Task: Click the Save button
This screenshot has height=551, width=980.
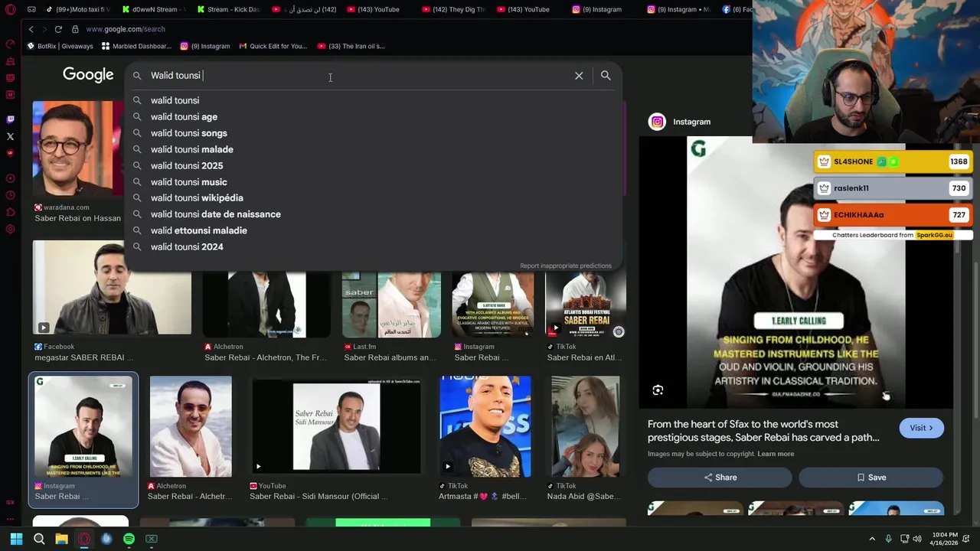Action: [x=871, y=478]
